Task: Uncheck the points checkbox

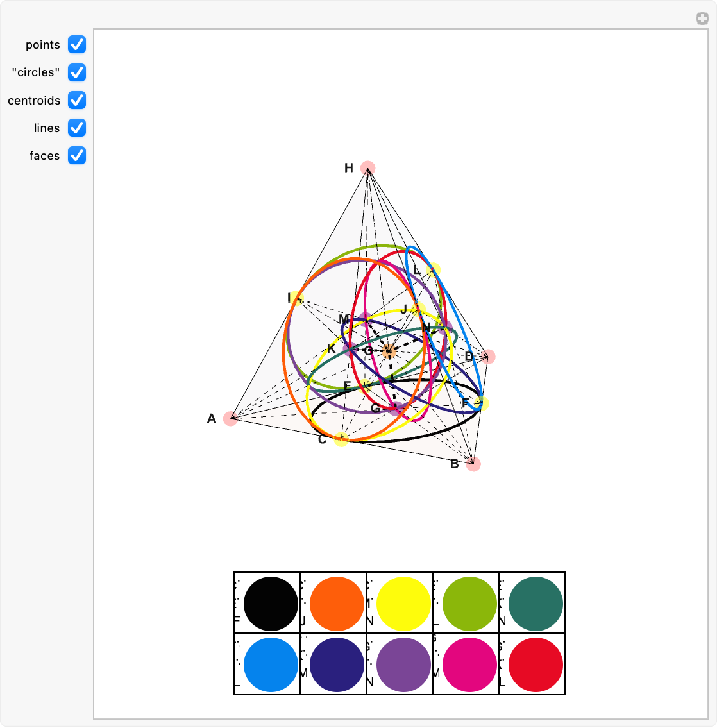Action: (77, 44)
